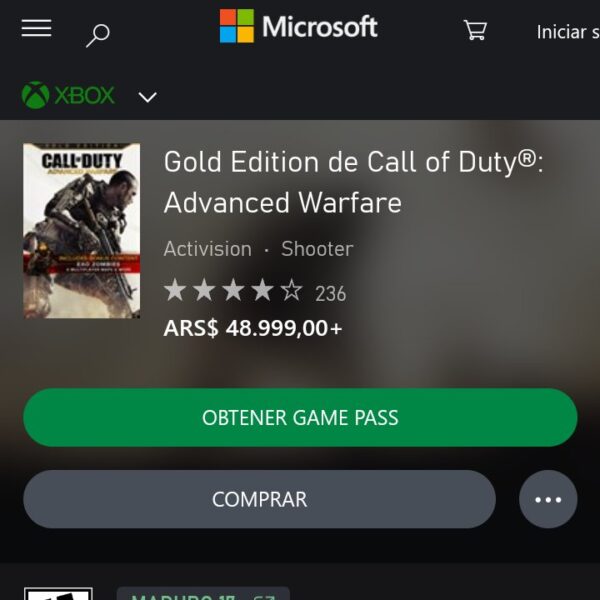Screen dimensions: 600x600
Task: Open the Activision publisher link
Action: point(208,249)
